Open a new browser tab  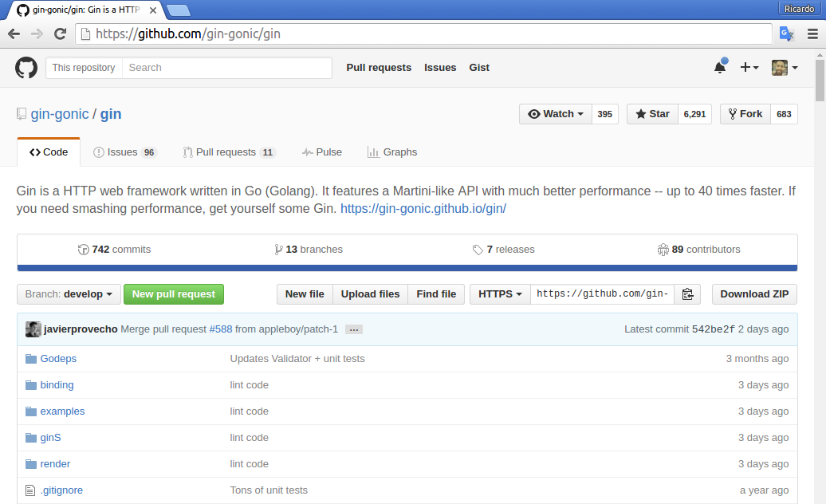point(178,10)
